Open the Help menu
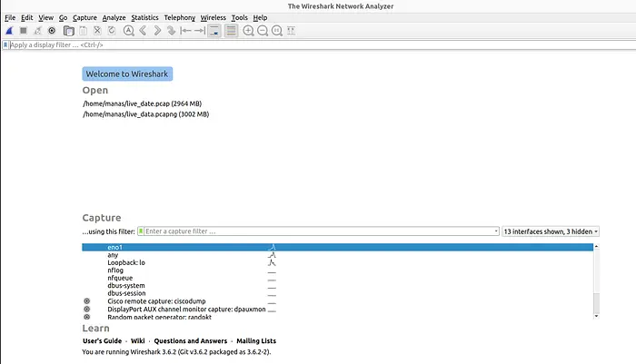 point(260,17)
